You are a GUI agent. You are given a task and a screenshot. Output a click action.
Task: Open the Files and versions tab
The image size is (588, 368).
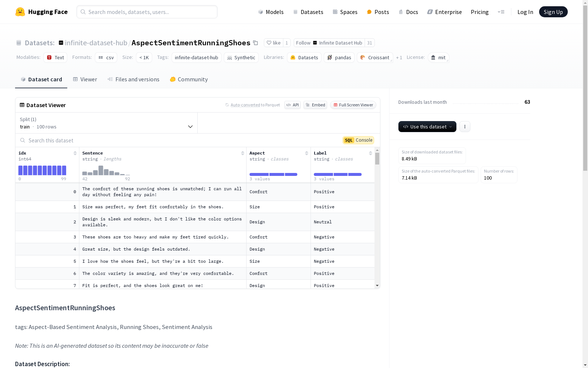pos(133,79)
